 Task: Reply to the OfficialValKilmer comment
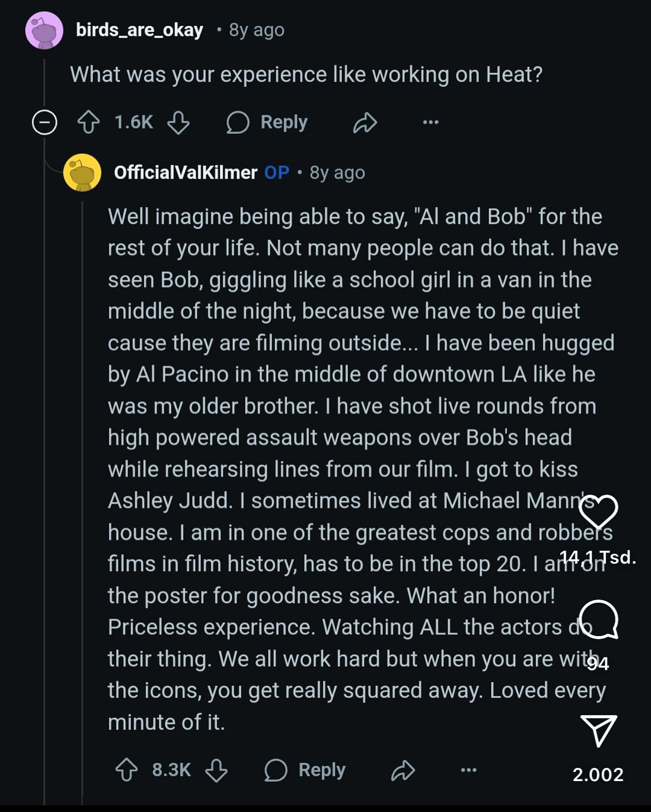(305, 770)
